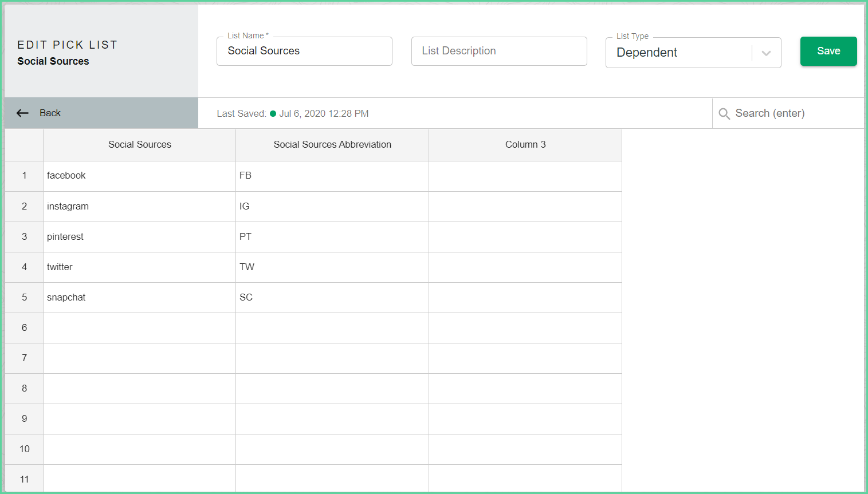Click the Last Saved timestamp text
The height and width of the screenshot is (494, 868).
pyautogui.click(x=324, y=114)
